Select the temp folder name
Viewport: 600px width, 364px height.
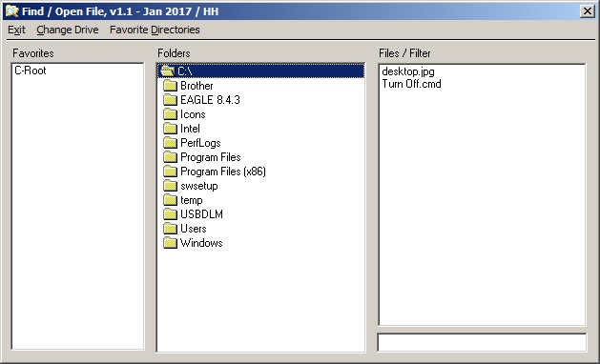click(192, 200)
